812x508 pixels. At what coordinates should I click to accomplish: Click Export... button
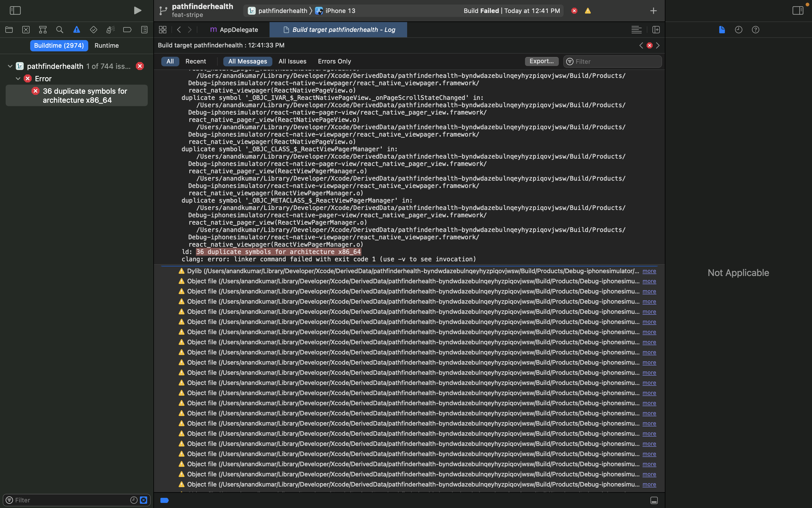(x=542, y=61)
